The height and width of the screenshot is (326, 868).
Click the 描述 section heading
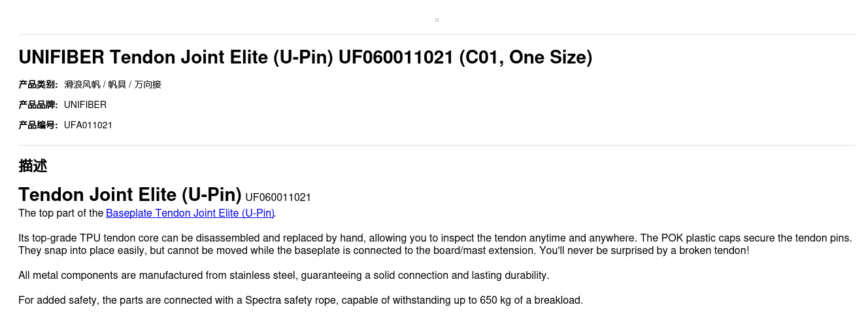33,166
